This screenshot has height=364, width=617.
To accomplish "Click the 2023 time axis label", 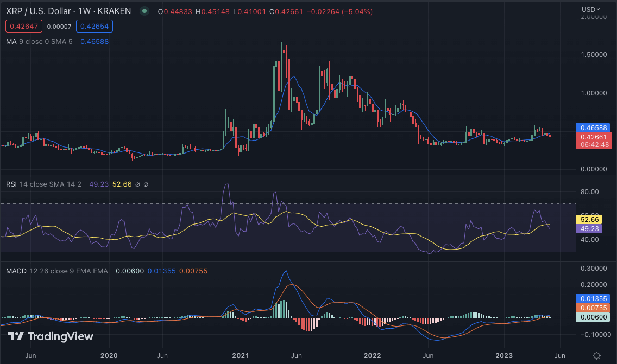I will pos(504,356).
